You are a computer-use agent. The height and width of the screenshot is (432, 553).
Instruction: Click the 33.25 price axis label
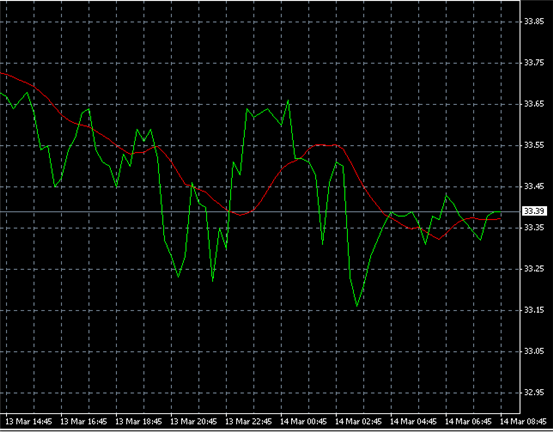pyautogui.click(x=534, y=269)
